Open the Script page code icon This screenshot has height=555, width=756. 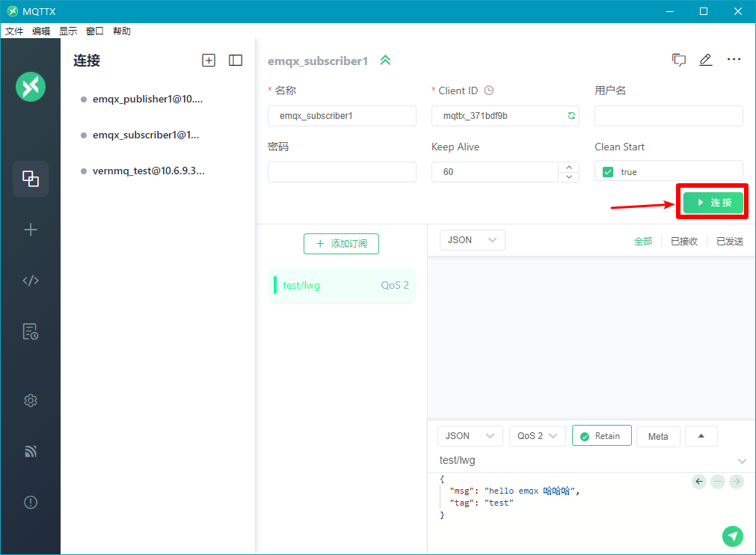pyautogui.click(x=31, y=280)
